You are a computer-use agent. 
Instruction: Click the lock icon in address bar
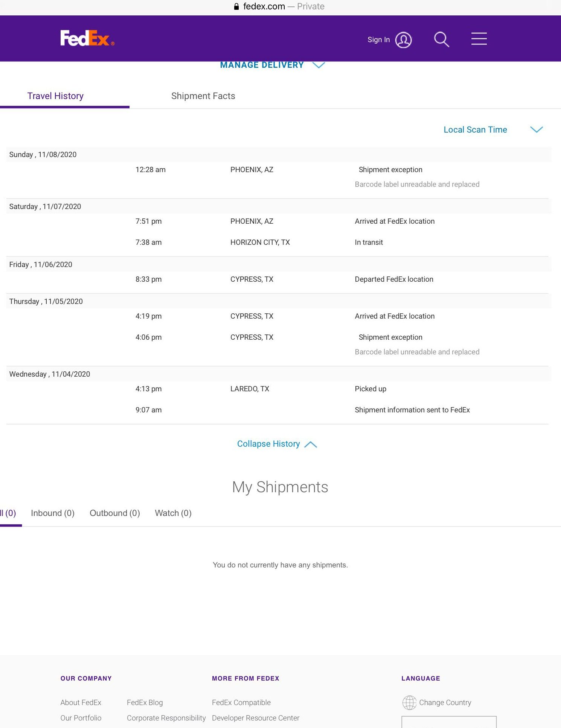(x=236, y=6)
